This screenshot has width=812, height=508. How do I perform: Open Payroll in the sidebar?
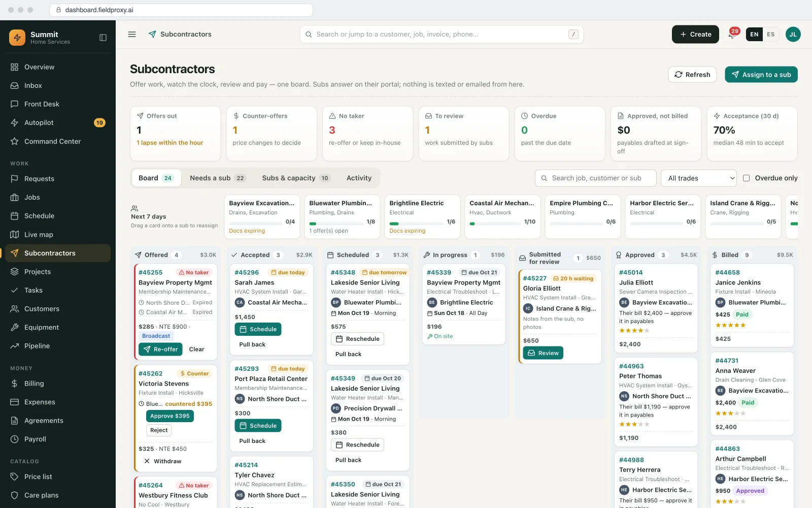click(58, 439)
